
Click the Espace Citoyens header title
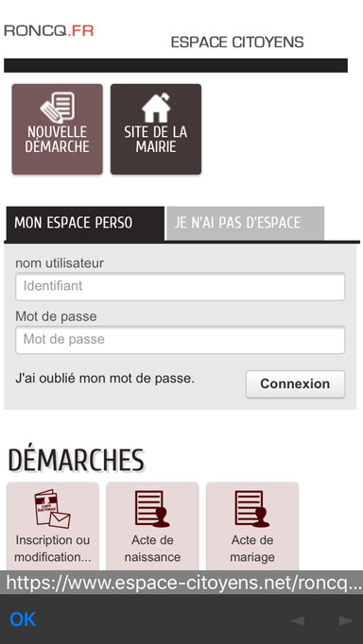tap(237, 42)
